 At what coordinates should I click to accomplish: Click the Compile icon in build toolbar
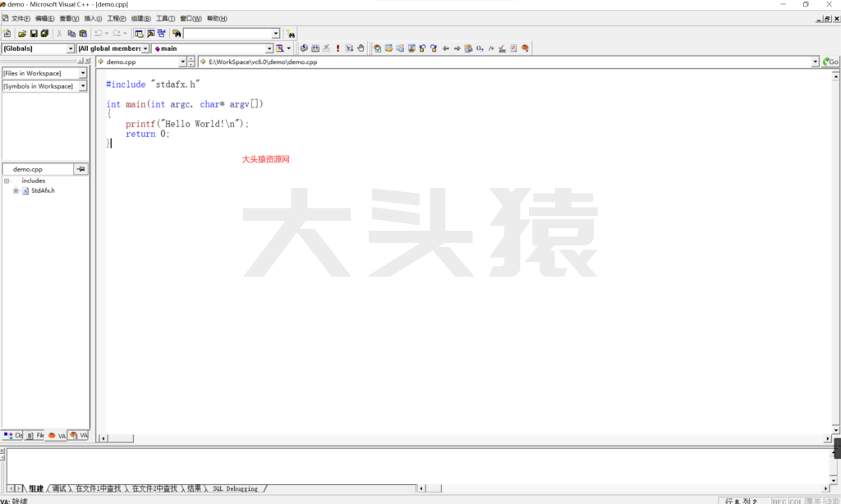pos(303,48)
